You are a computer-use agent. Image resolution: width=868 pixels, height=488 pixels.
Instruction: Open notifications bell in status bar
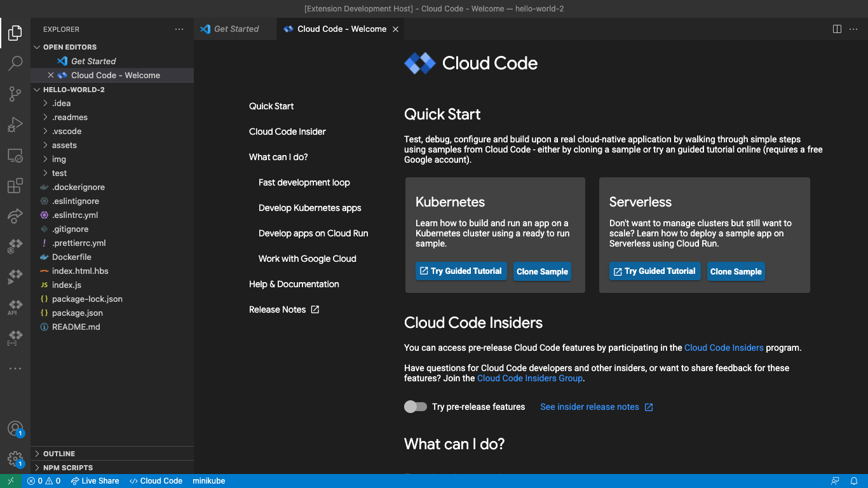(855, 481)
